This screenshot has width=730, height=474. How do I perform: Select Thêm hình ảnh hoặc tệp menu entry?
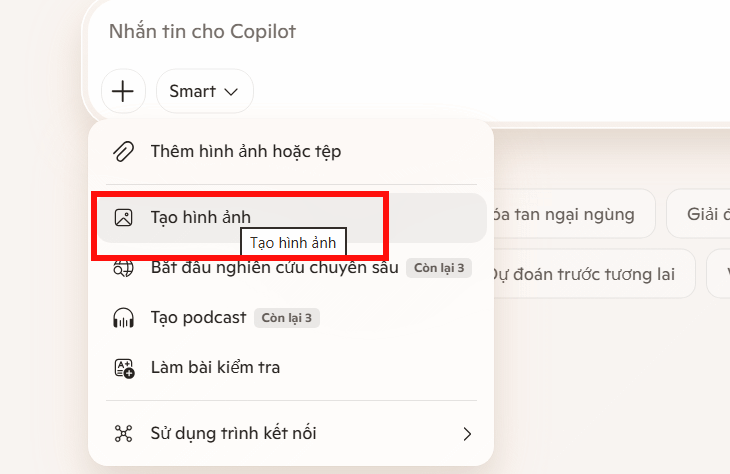coord(246,152)
